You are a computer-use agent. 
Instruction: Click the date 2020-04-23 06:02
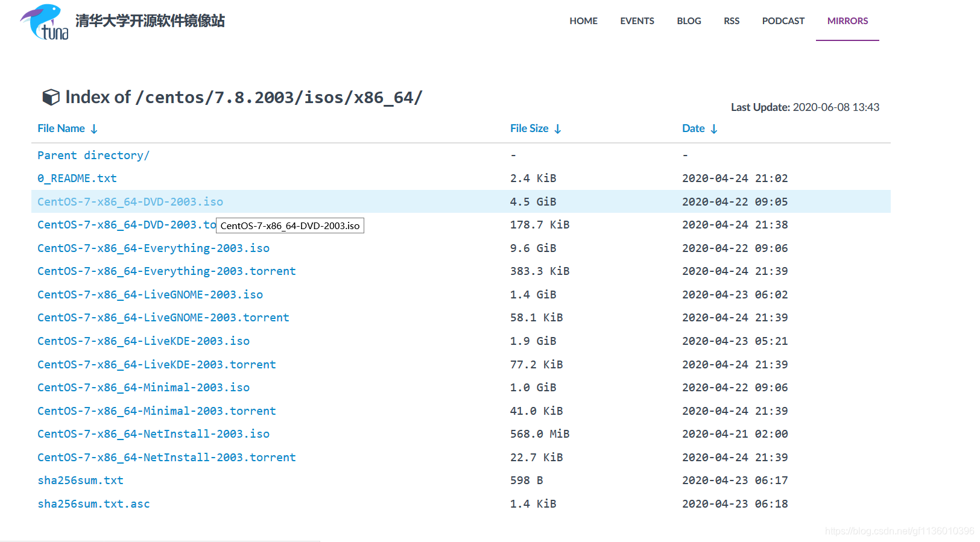pos(735,294)
